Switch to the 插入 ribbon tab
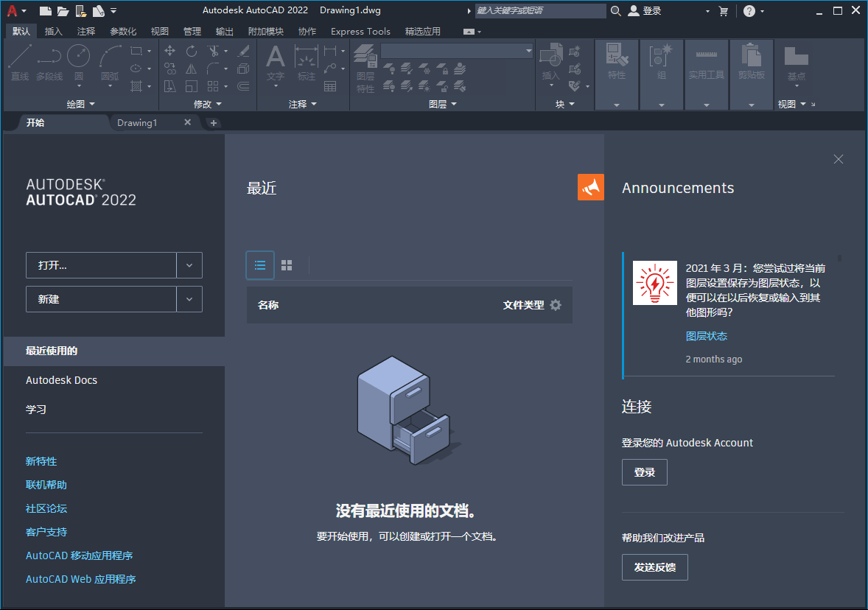 coord(54,31)
